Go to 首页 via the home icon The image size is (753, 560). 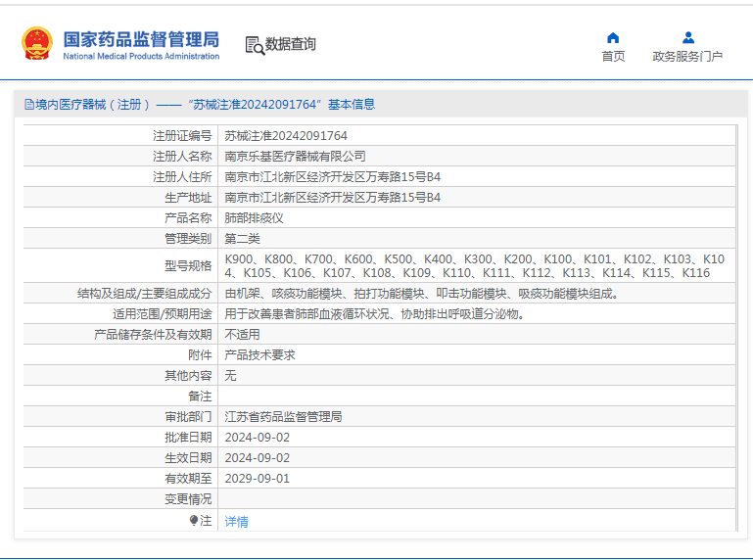tap(613, 37)
